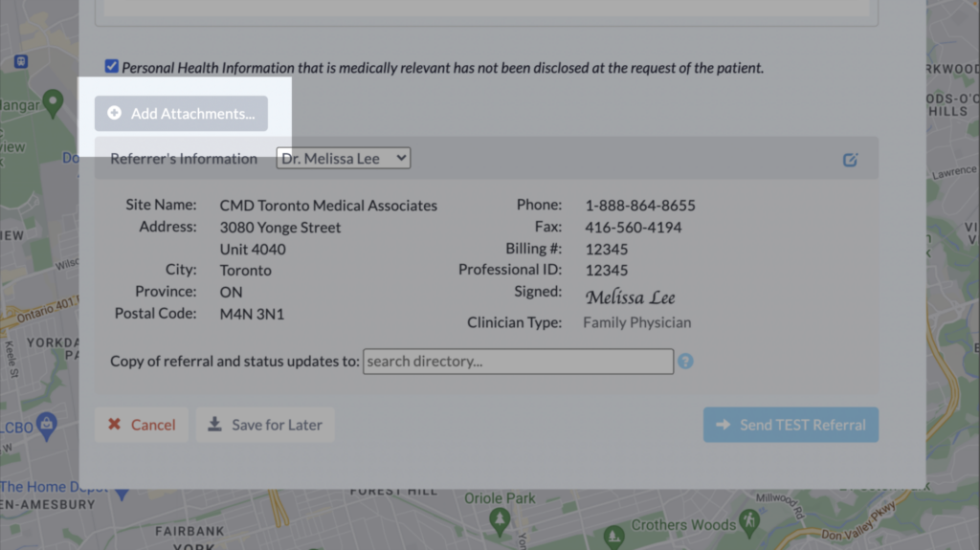980x550 pixels.
Task: Click the Oriole Park tree marker
Action: (x=499, y=517)
